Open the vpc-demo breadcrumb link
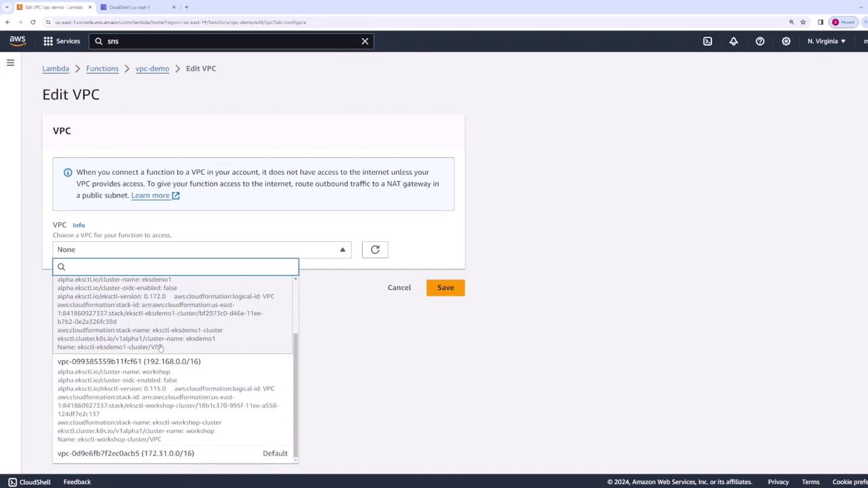The image size is (868, 488). 152,68
